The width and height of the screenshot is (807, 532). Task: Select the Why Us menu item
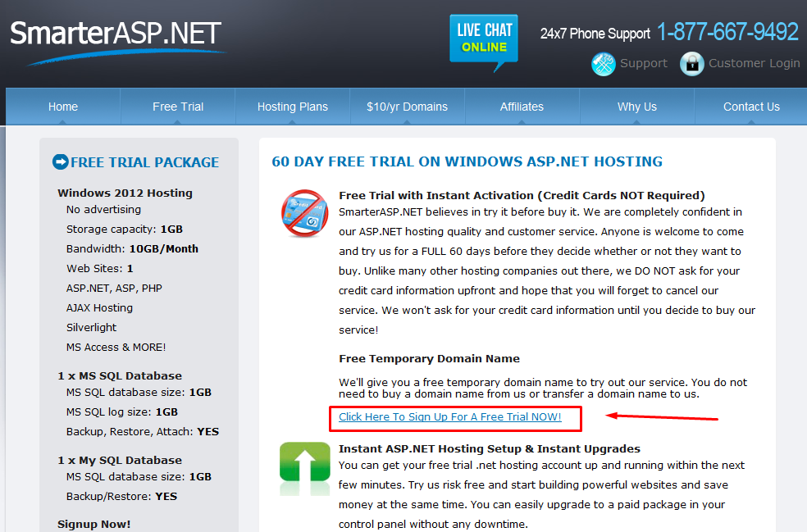point(637,107)
